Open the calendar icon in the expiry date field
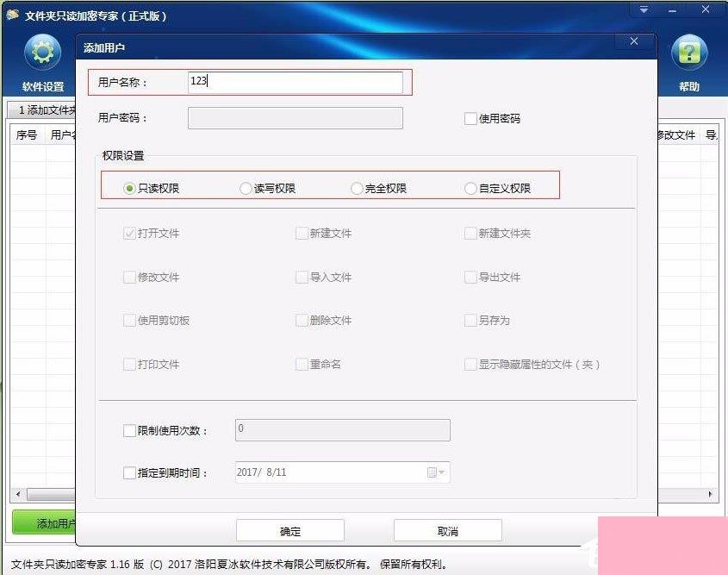Image resolution: width=728 pixels, height=575 pixels. click(x=432, y=472)
